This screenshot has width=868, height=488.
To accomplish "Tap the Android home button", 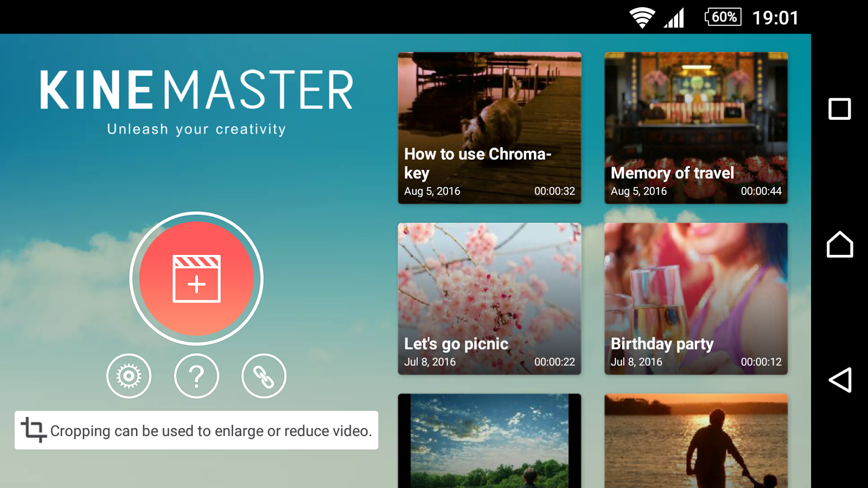I will [x=840, y=244].
